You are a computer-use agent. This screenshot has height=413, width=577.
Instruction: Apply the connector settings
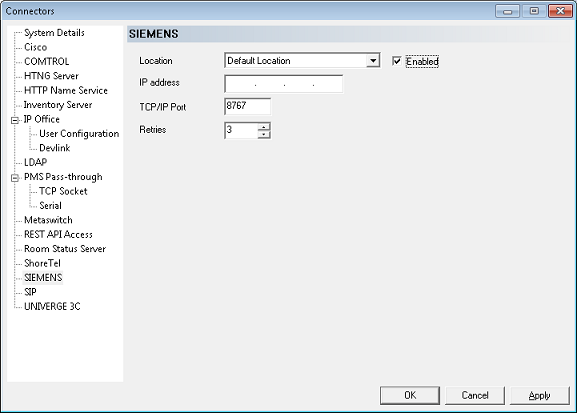tap(539, 395)
